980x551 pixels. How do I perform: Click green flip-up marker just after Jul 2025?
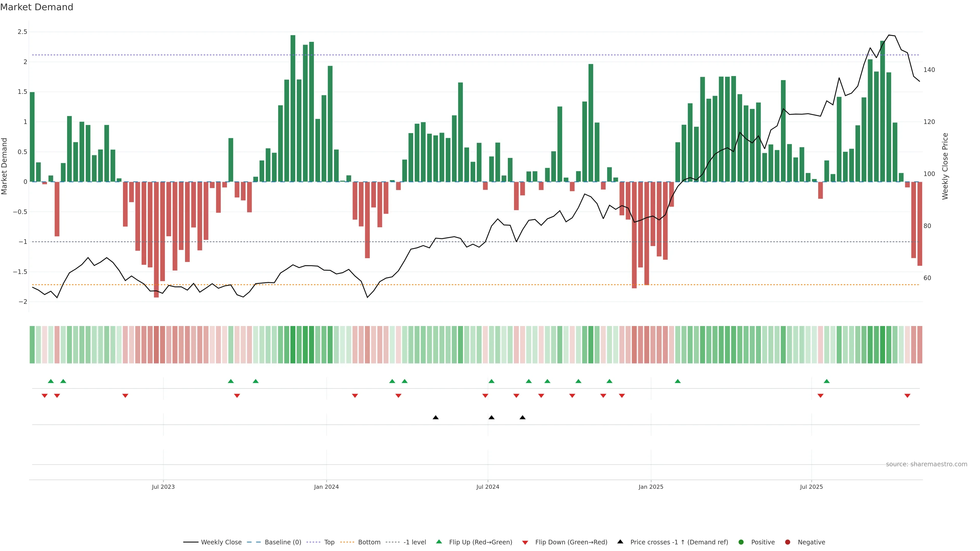[x=827, y=381]
